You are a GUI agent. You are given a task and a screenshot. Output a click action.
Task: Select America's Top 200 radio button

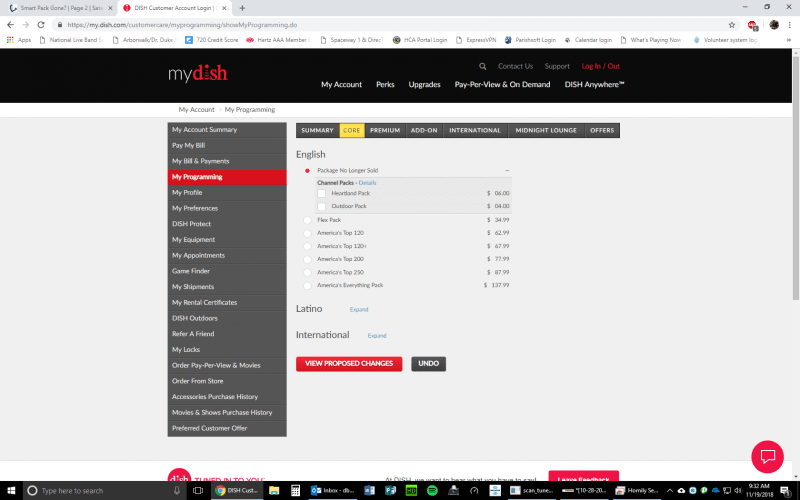tap(307, 260)
